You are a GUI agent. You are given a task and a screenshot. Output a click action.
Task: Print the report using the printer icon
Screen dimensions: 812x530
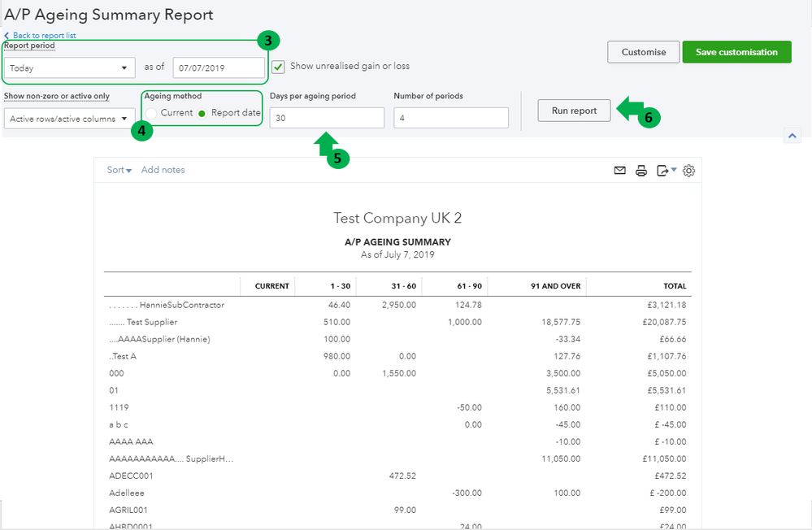point(641,171)
